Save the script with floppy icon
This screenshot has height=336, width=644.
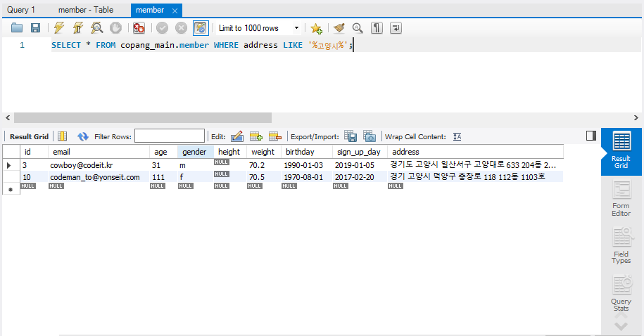(x=36, y=28)
